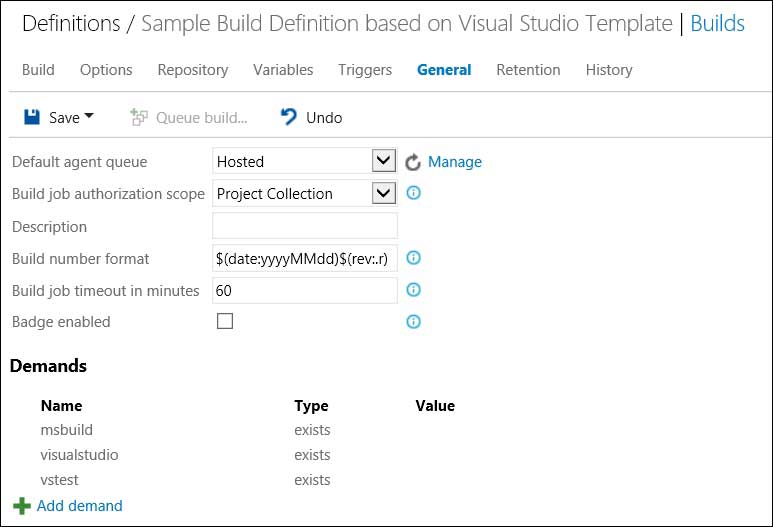Image resolution: width=773 pixels, height=527 pixels.
Task: Open the Builds link in header
Action: [717, 23]
